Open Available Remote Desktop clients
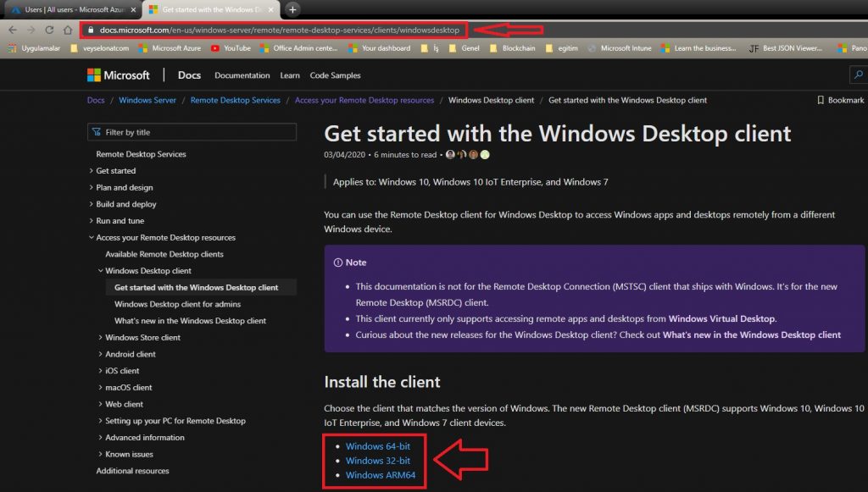 click(164, 254)
